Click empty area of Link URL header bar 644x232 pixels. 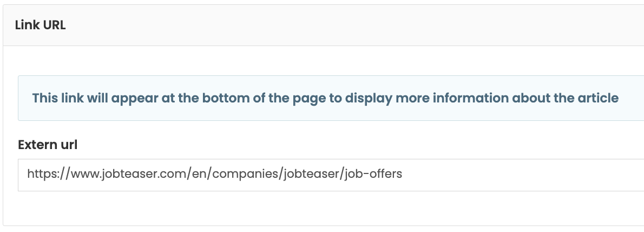pos(352,25)
